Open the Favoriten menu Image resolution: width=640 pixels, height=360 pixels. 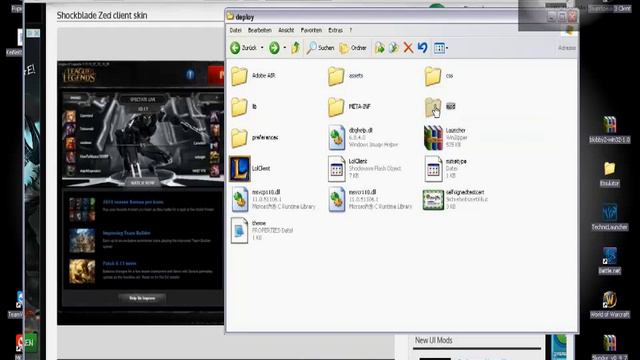pyautogui.click(x=311, y=30)
